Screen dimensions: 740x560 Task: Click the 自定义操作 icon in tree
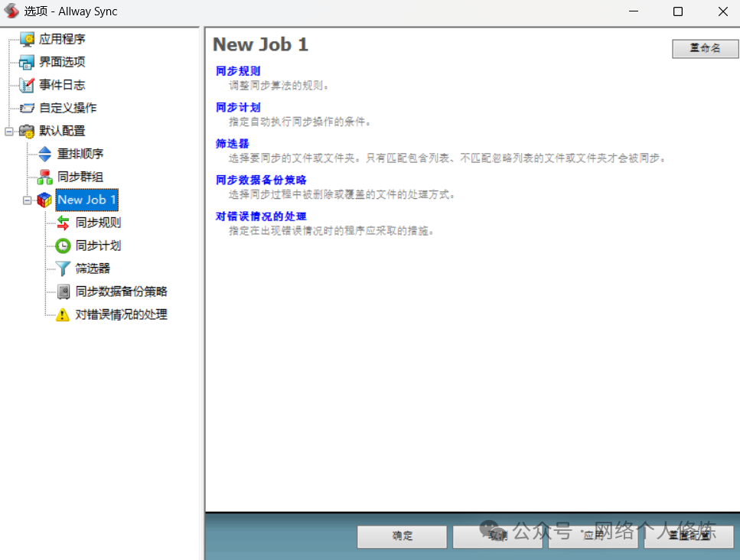(x=27, y=108)
